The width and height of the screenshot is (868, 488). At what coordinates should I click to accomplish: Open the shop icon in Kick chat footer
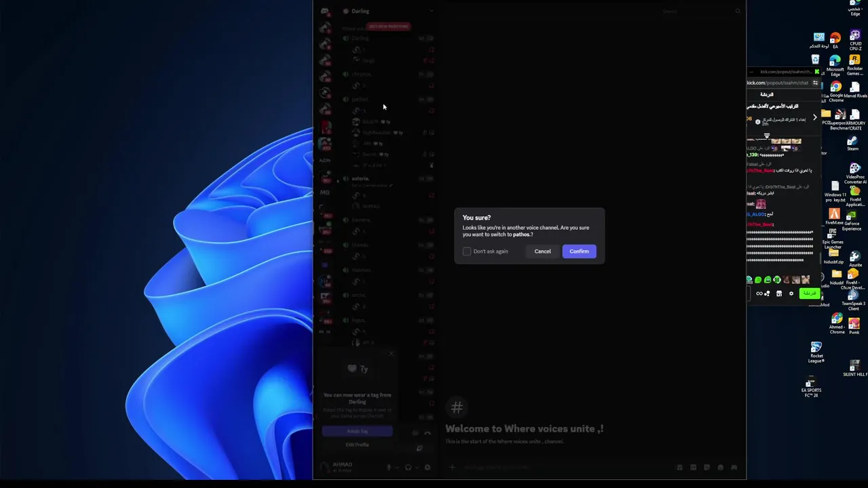tap(779, 293)
